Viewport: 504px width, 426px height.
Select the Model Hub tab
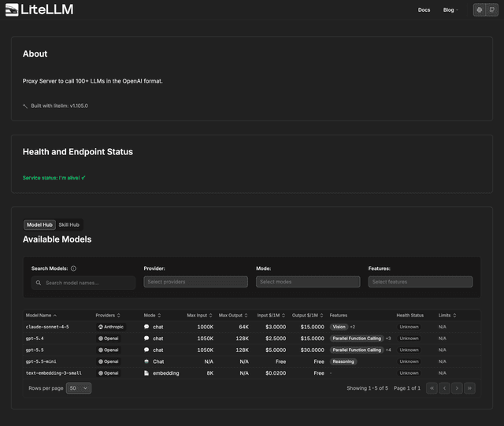click(39, 224)
